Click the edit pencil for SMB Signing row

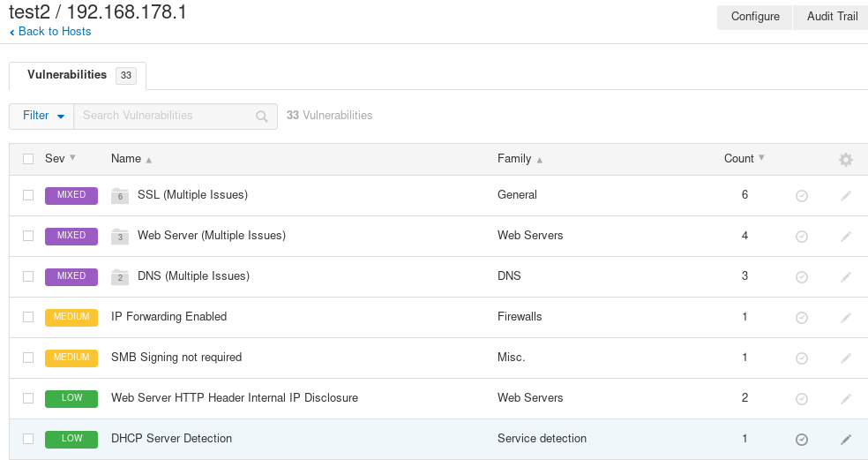[x=845, y=358]
